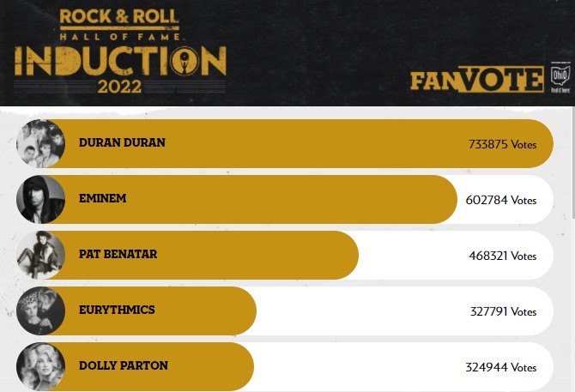This screenshot has height=392, width=575.
Task: Click the 324944 Votes count
Action: coord(501,367)
